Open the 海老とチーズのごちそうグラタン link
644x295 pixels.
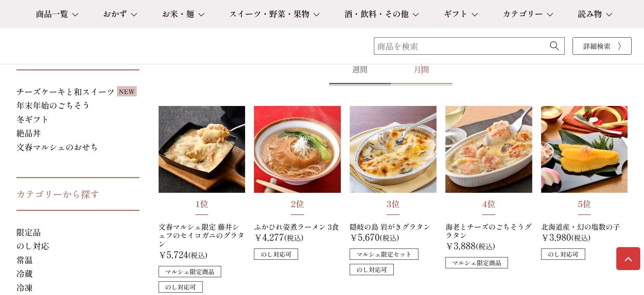(488, 231)
